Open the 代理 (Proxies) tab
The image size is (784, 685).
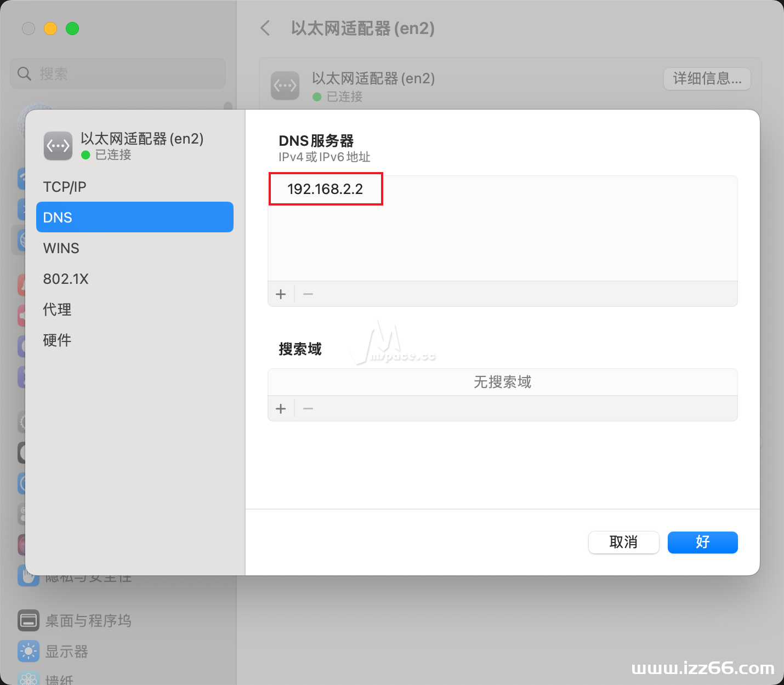click(x=57, y=309)
